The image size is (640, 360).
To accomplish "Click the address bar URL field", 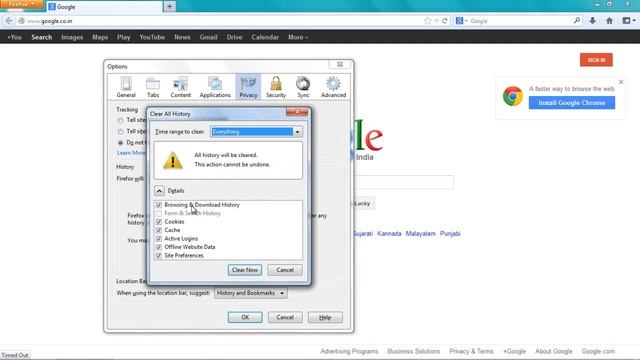I will (224, 21).
